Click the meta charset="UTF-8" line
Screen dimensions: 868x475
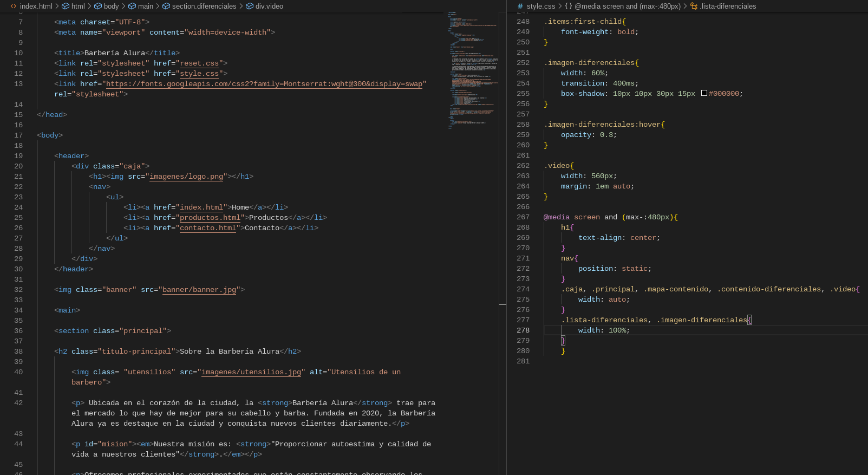pos(102,22)
